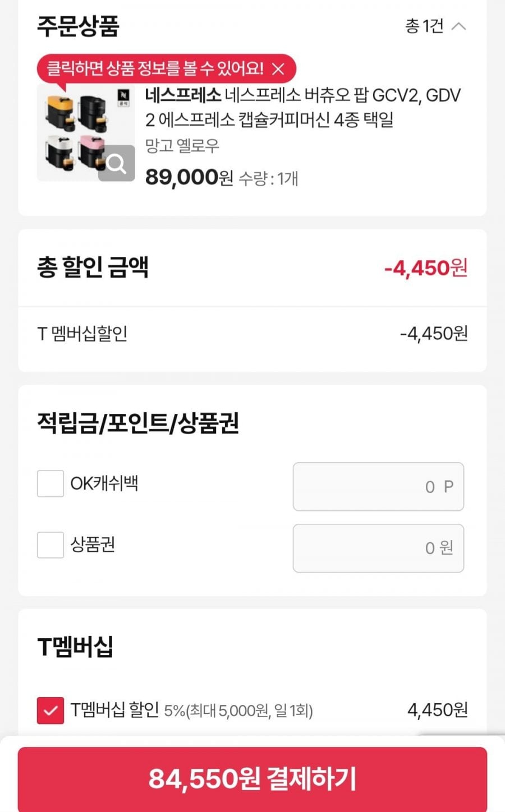
Task: Open the 네스프레소 버츄오 팝 product title
Action: [x=302, y=107]
